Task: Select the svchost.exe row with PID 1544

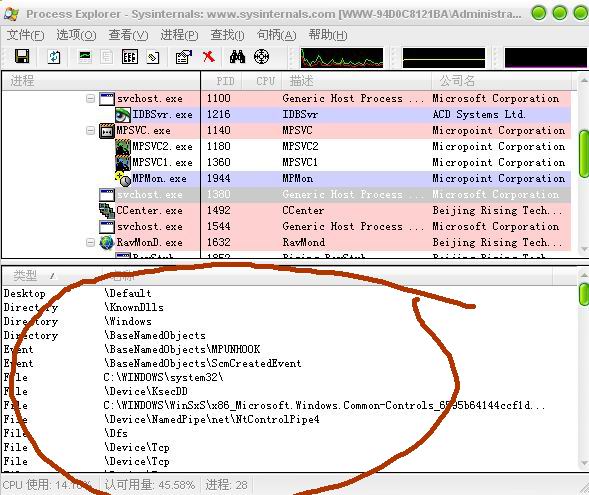Action: 287,226
